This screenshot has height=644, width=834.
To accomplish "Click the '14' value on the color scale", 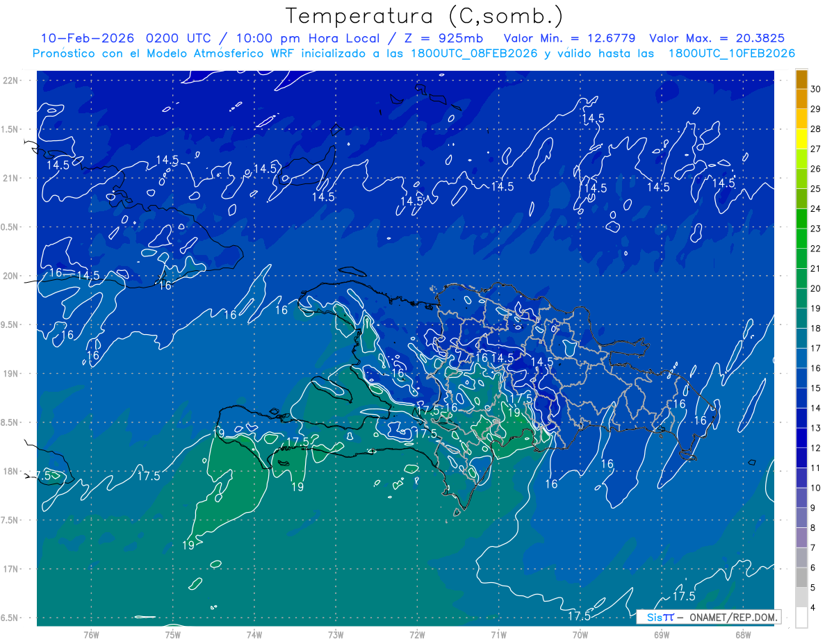I will point(815,408).
